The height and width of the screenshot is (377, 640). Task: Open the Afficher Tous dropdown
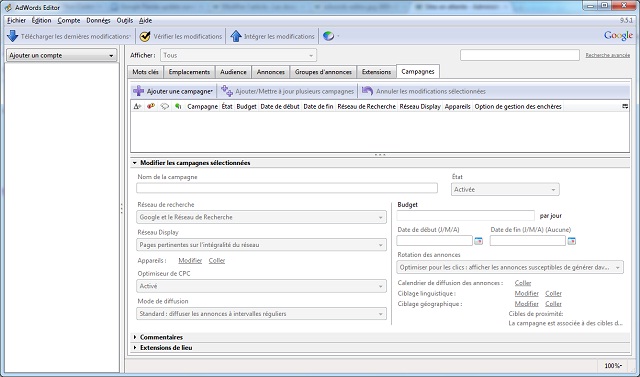pyautogui.click(x=238, y=55)
